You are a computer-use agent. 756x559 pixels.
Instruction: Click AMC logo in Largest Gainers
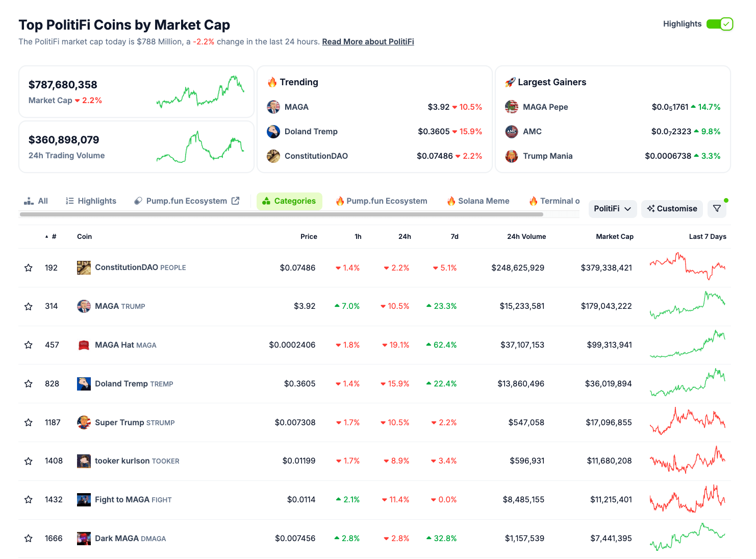(x=512, y=132)
